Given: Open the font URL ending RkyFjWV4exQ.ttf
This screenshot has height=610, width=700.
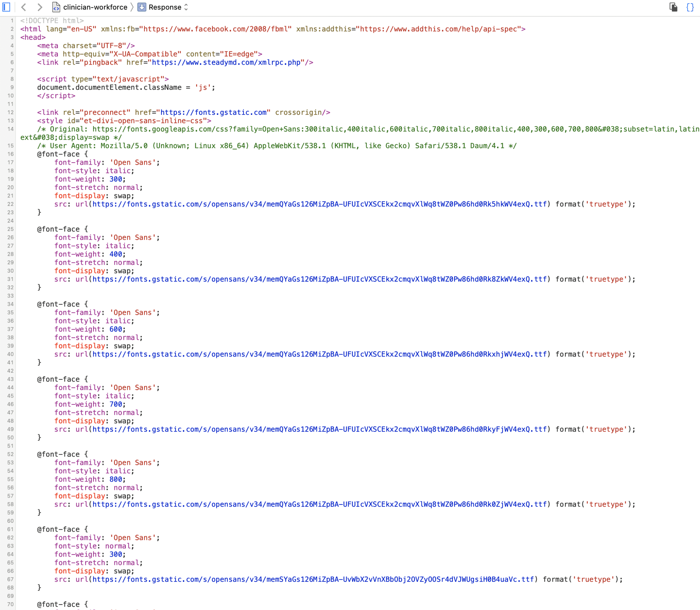Looking at the screenshot, I should pyautogui.click(x=319, y=429).
